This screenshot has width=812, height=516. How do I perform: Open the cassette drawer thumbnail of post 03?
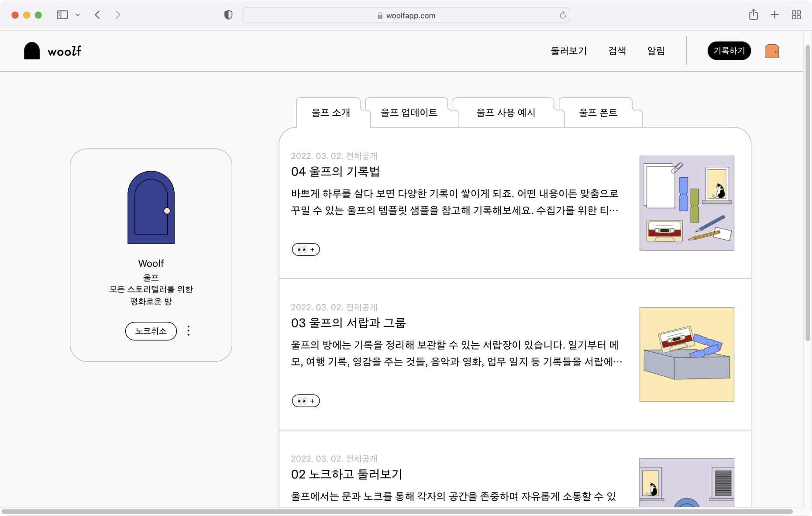coord(687,354)
